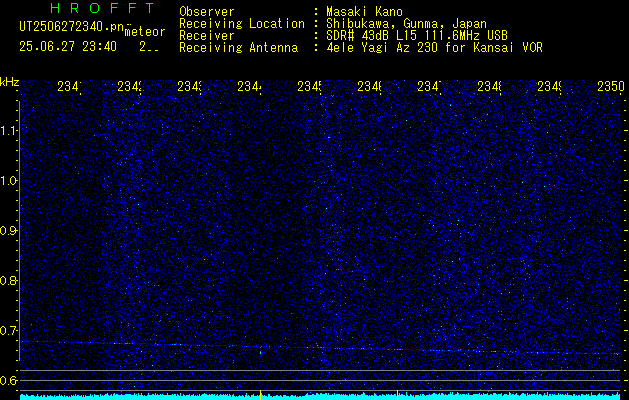Click the 0.9 frequency axis label
Screen dimensions: 629x400
(9, 230)
